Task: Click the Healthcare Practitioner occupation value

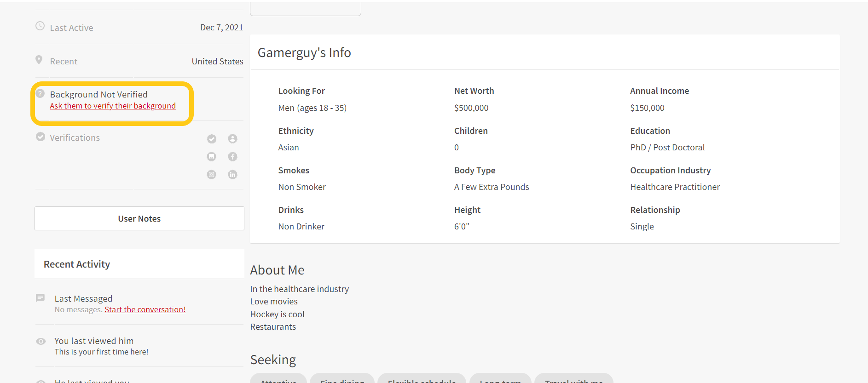Action: (x=675, y=187)
